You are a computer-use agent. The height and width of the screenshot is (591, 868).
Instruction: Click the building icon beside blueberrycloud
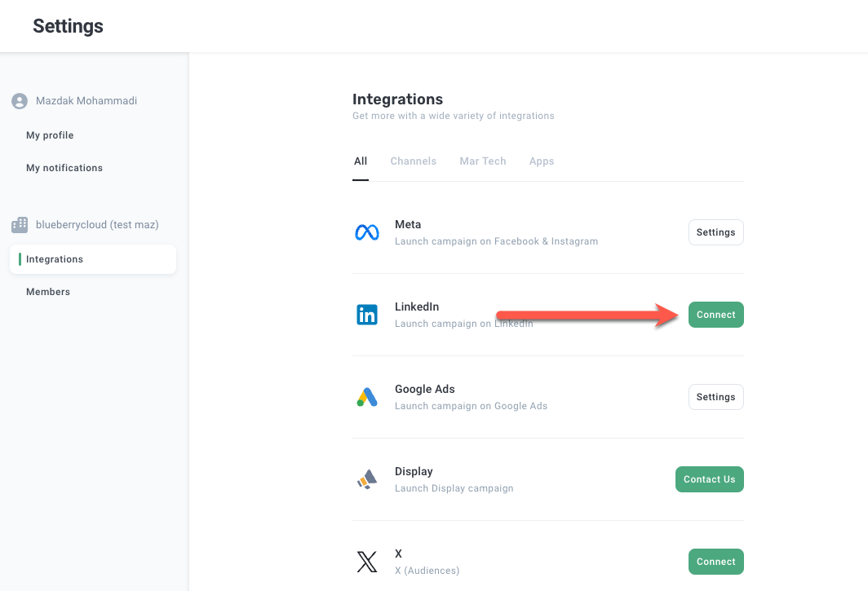[20, 225]
